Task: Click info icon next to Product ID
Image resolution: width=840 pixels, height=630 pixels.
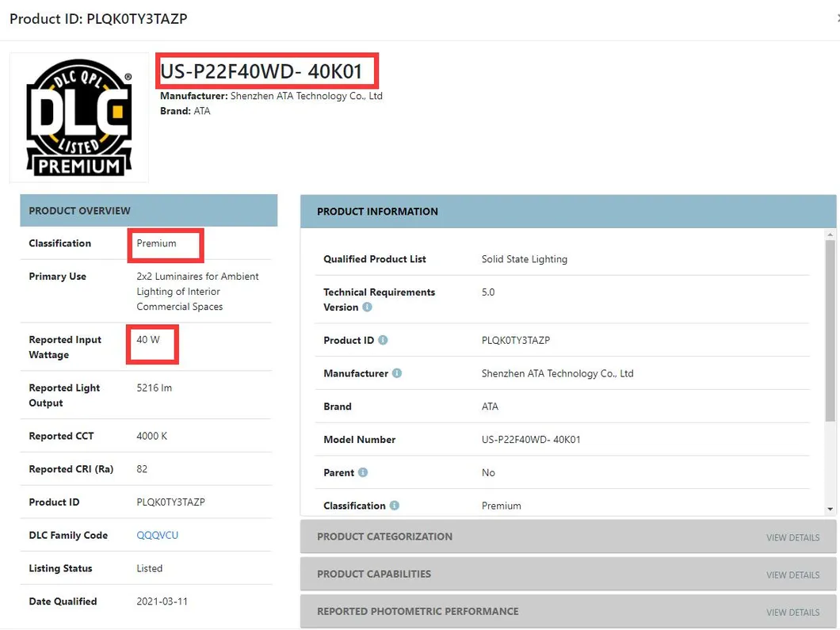Action: click(x=383, y=340)
